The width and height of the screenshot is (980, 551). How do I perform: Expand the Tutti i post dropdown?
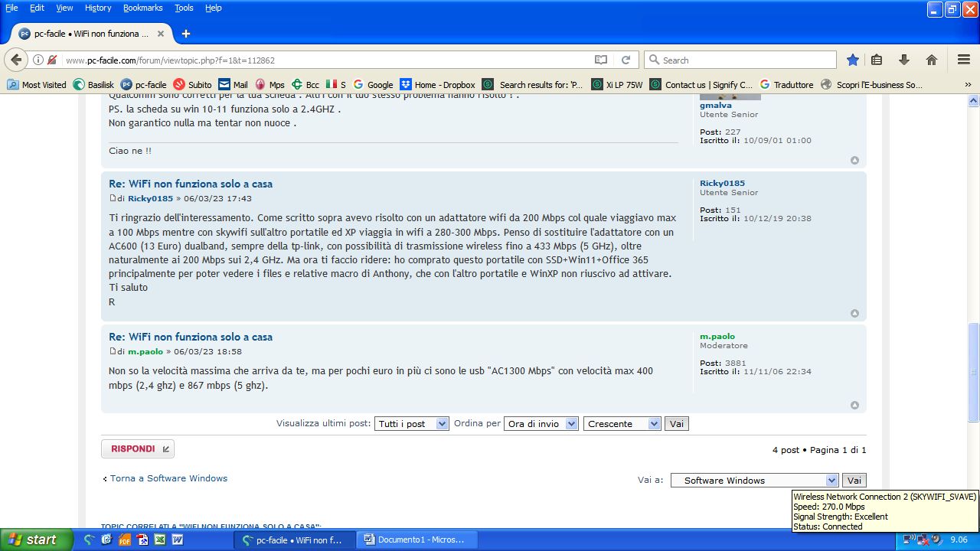pyautogui.click(x=411, y=423)
